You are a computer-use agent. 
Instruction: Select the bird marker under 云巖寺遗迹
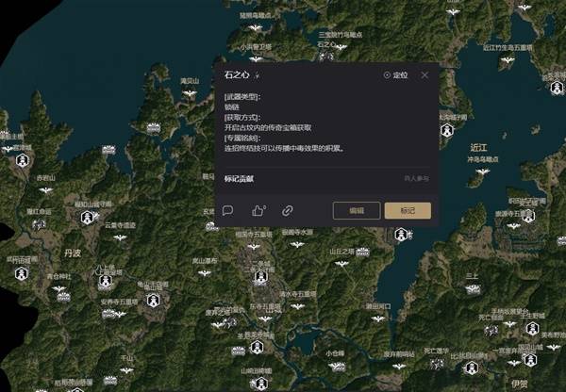[120, 237]
